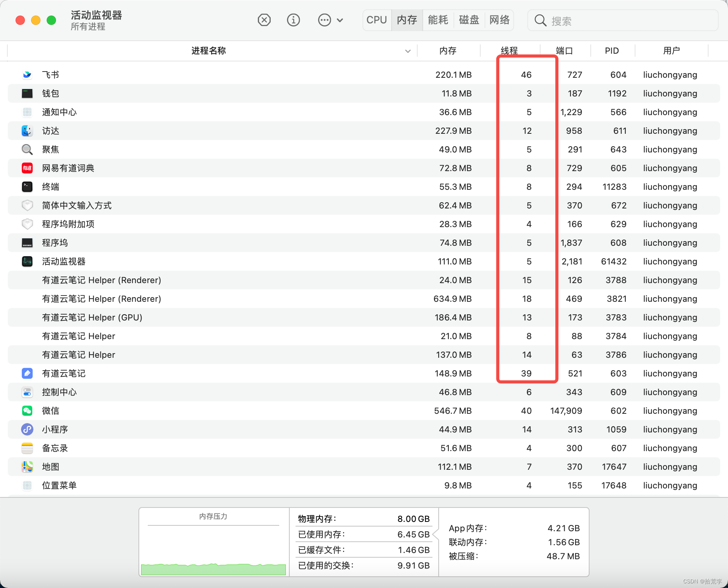
Task: Click the 网易有道词典 red icon
Action: [27, 168]
